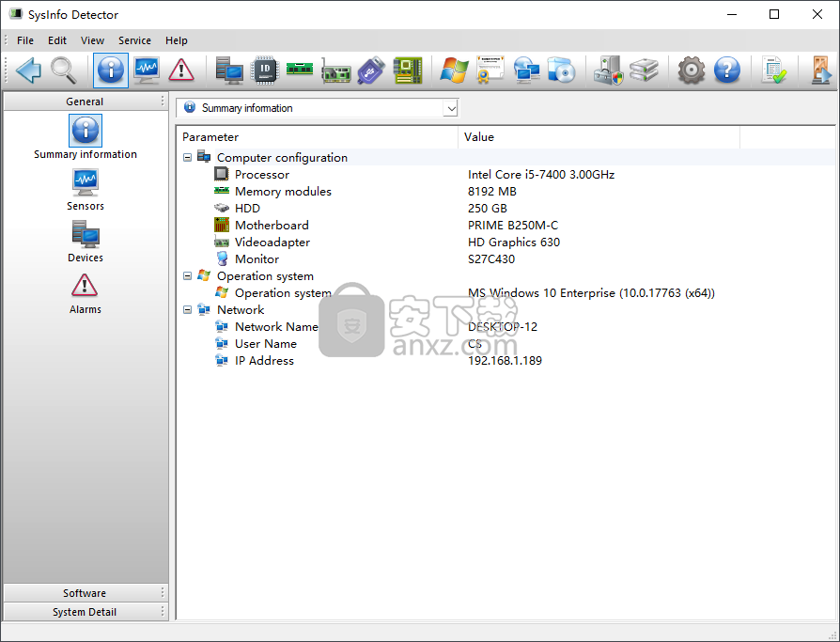The image size is (840, 642).
Task: Click the value 8192 MB
Action: click(491, 192)
